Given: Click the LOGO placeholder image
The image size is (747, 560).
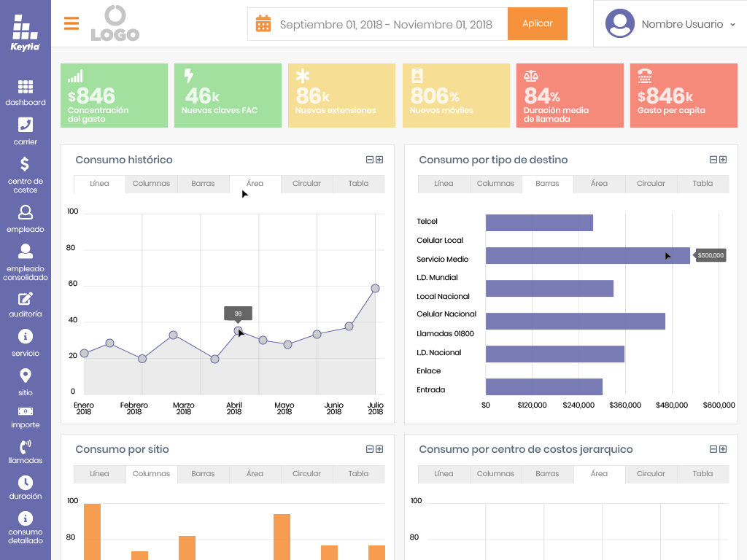Looking at the screenshot, I should (115, 23).
